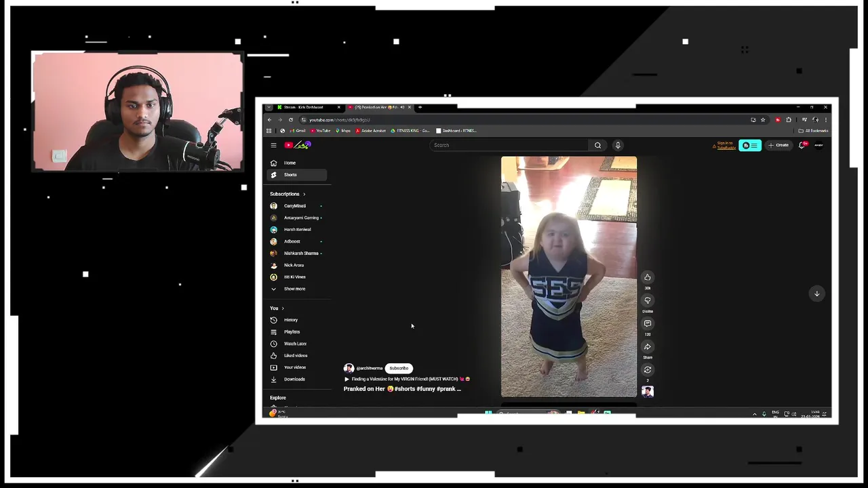Open Chrome three-dot menu

[x=825, y=120]
